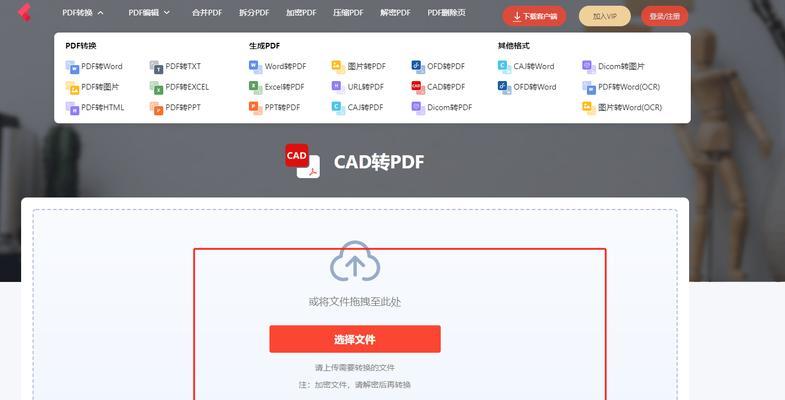Click the 其他格式 section heading
Screen dimensions: 785x400
(513, 46)
